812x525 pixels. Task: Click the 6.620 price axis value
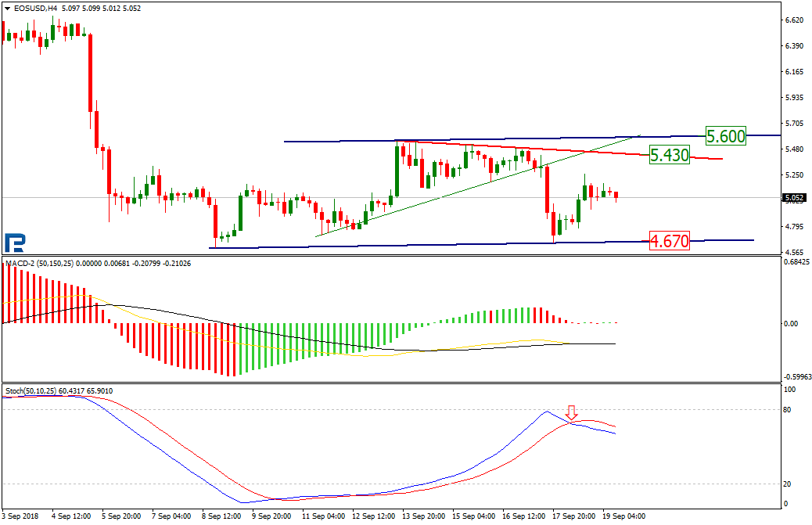(x=793, y=20)
